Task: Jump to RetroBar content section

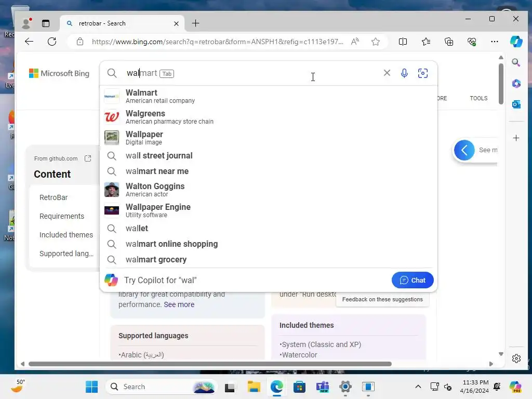Action: (x=54, y=197)
